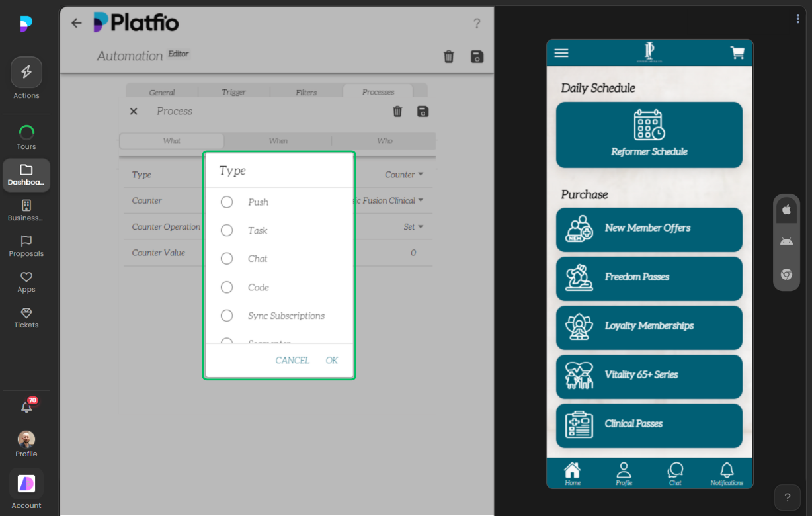Open the When tab of the process
812x516 pixels.
click(x=278, y=140)
